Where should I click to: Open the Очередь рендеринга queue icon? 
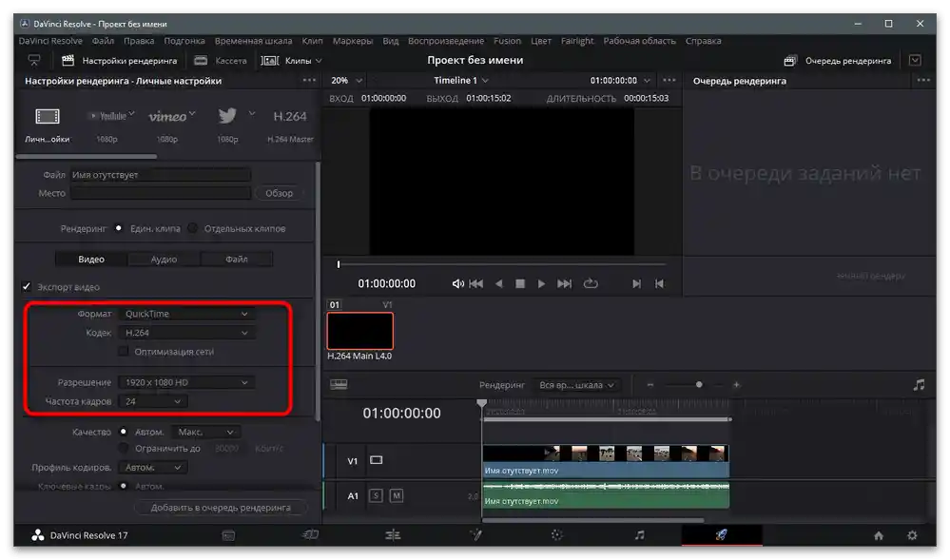pos(790,61)
